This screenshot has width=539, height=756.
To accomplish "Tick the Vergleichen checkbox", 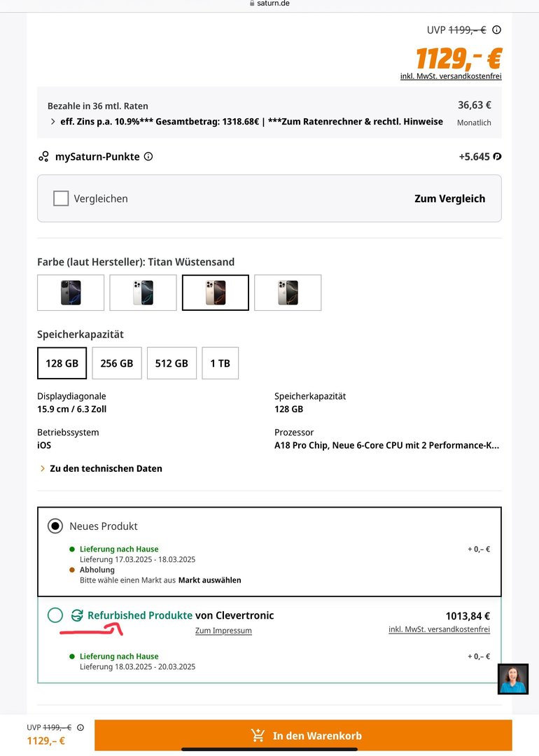I will coord(61,199).
